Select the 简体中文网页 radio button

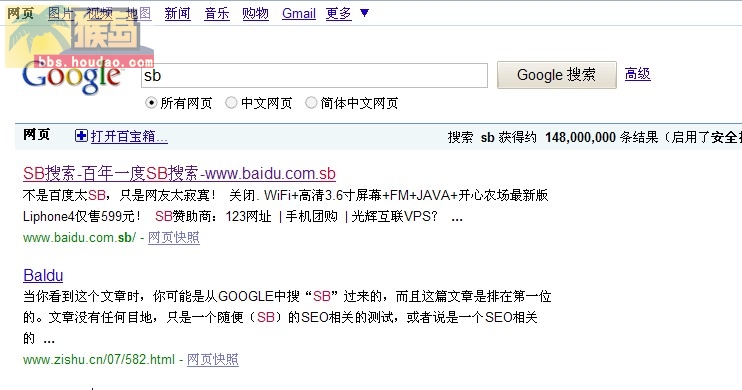[x=310, y=103]
